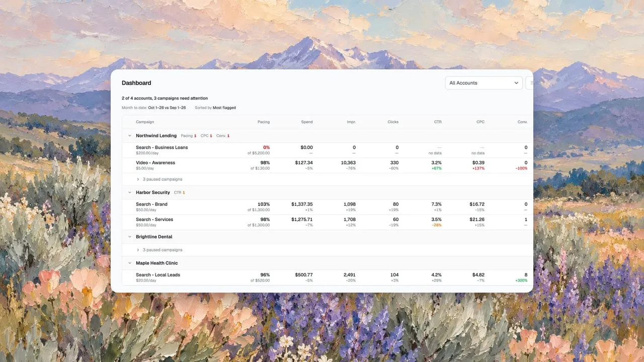Sort by the Impr. column header
This screenshot has height=362, width=644.
[x=351, y=122]
